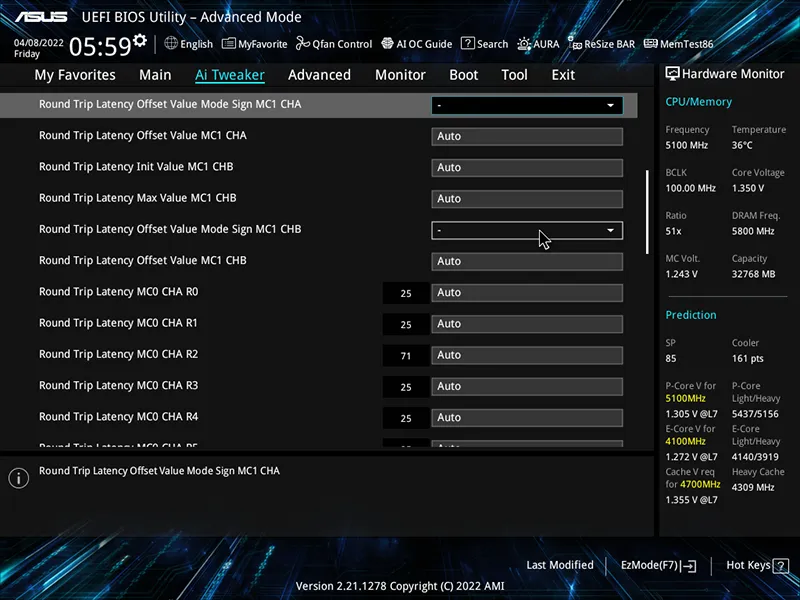Click Offset Value MC1 CHA Auto field
The height and width of the screenshot is (600, 800).
point(527,136)
